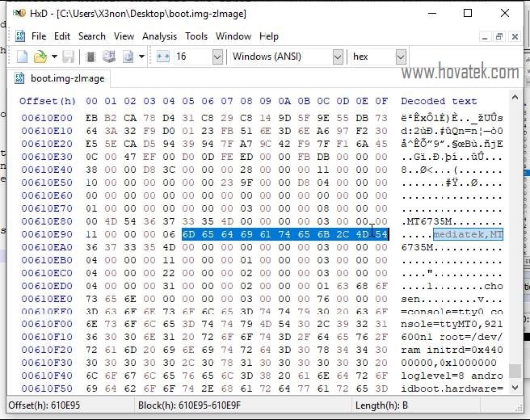Viewport: 530px width, 420px height.
Task: Click the HxD document icon beside File
Action: [x=19, y=36]
